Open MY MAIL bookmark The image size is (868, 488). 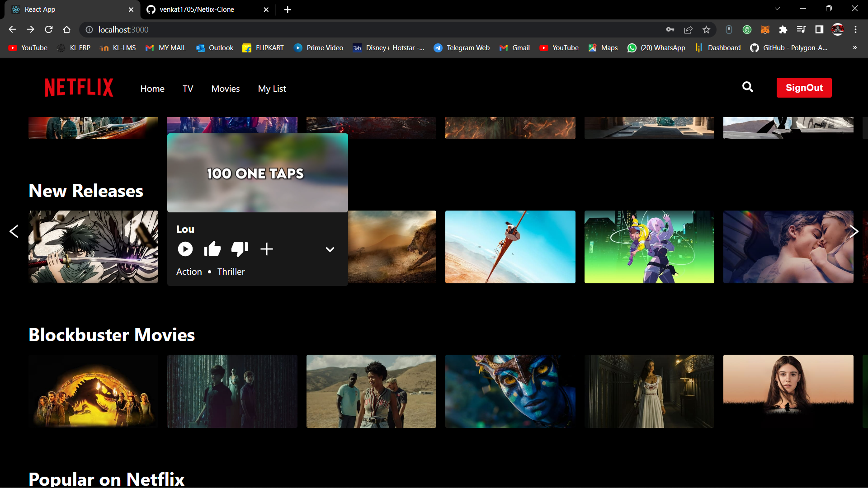[166, 48]
